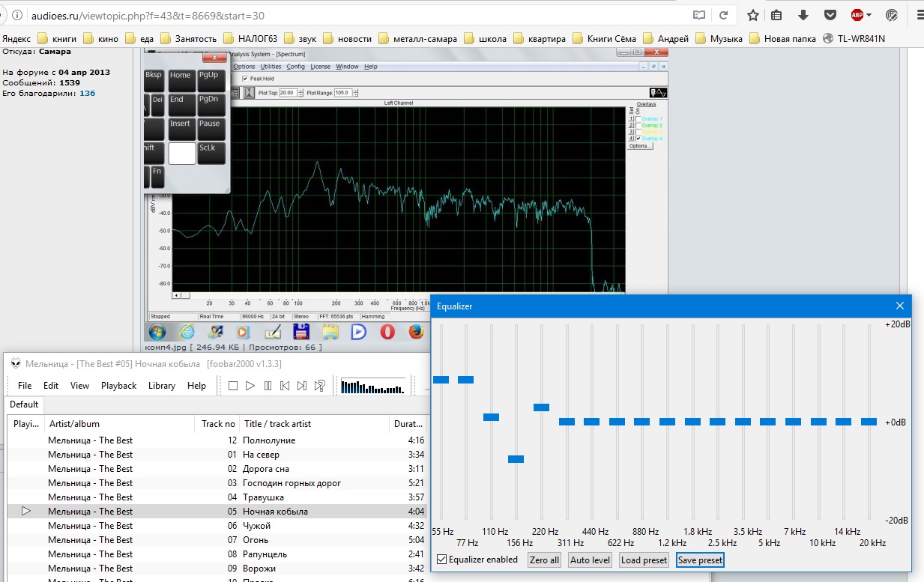Click the random playback icon
Viewport: 924px width, 582px height.
coord(320,386)
